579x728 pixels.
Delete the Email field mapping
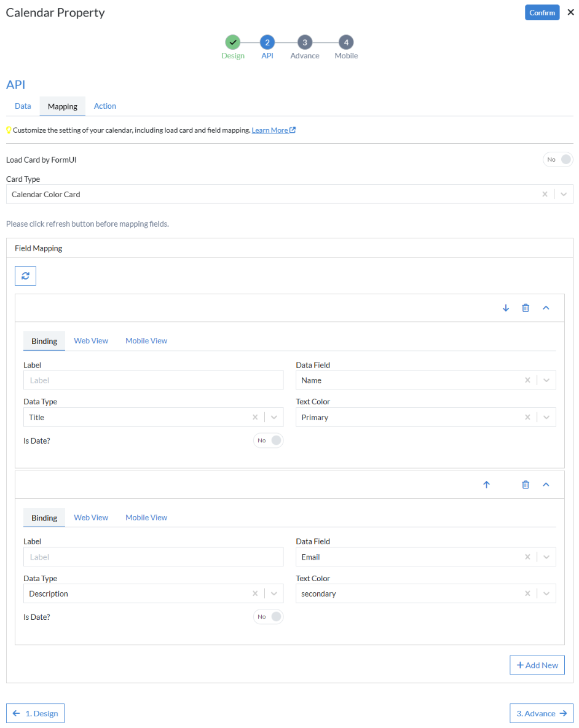526,485
